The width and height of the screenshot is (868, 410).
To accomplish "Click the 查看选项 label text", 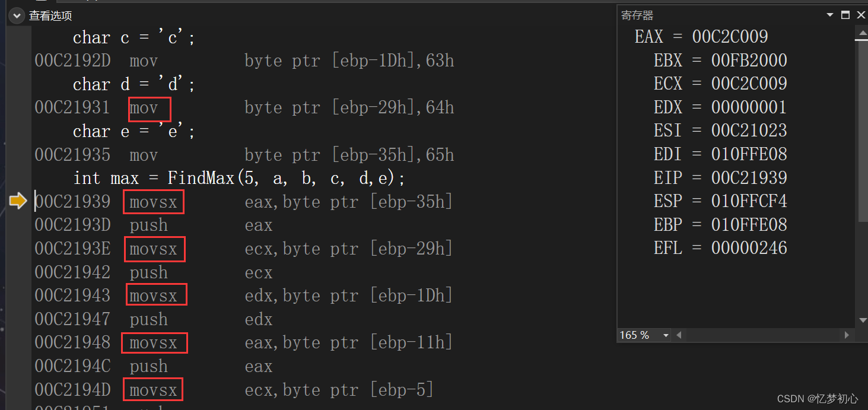I will [50, 16].
